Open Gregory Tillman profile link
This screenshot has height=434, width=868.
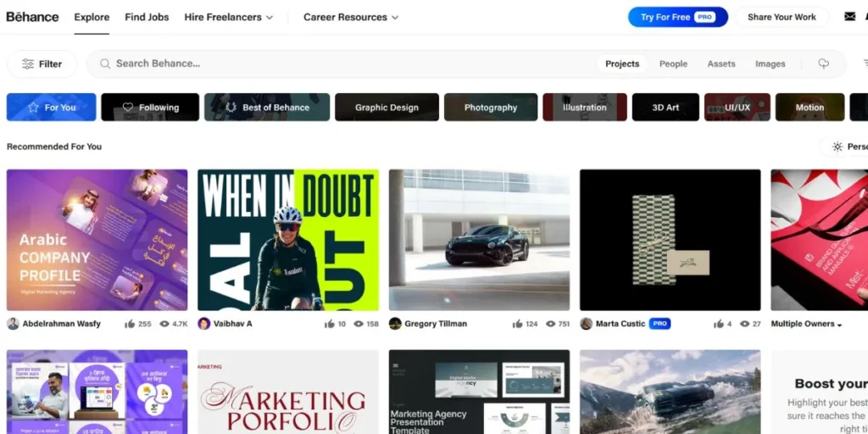436,324
